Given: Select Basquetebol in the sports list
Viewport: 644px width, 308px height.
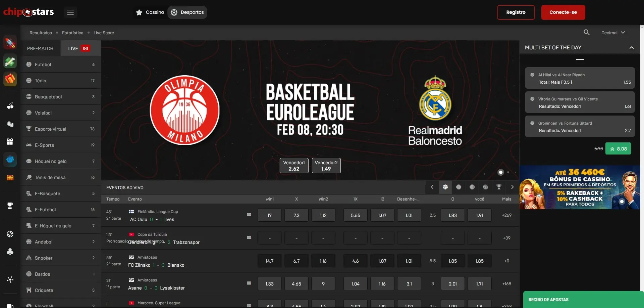Looking at the screenshot, I should [48, 97].
